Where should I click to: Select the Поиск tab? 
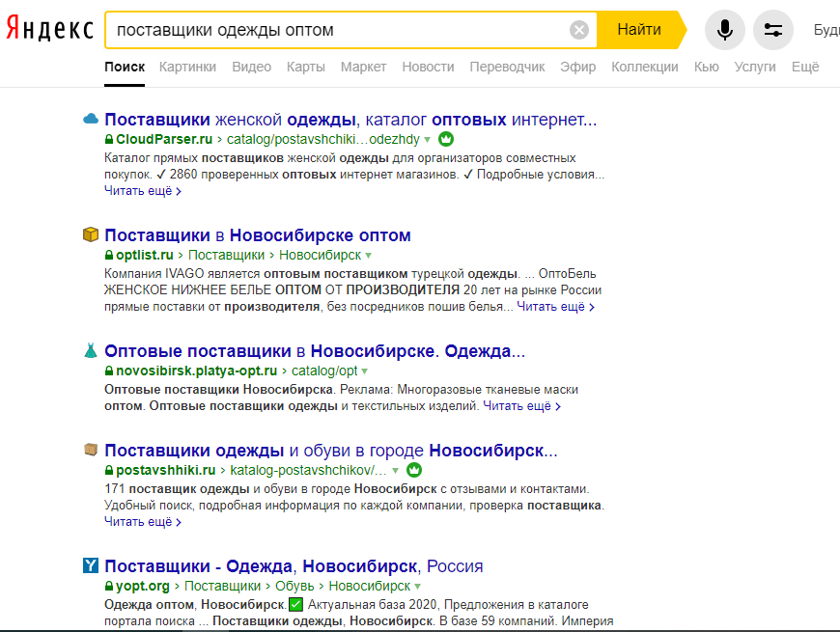(x=125, y=67)
